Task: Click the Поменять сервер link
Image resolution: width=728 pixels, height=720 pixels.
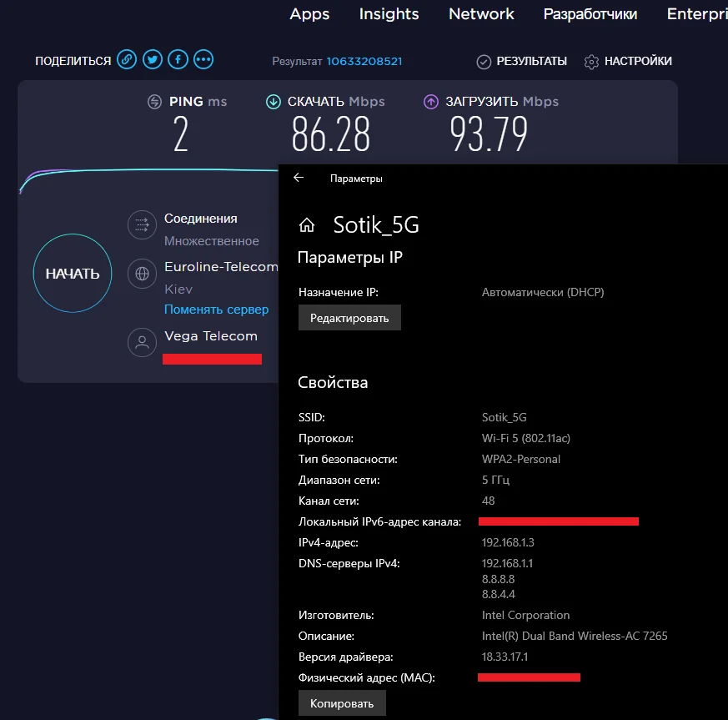Action: pyautogui.click(x=216, y=310)
